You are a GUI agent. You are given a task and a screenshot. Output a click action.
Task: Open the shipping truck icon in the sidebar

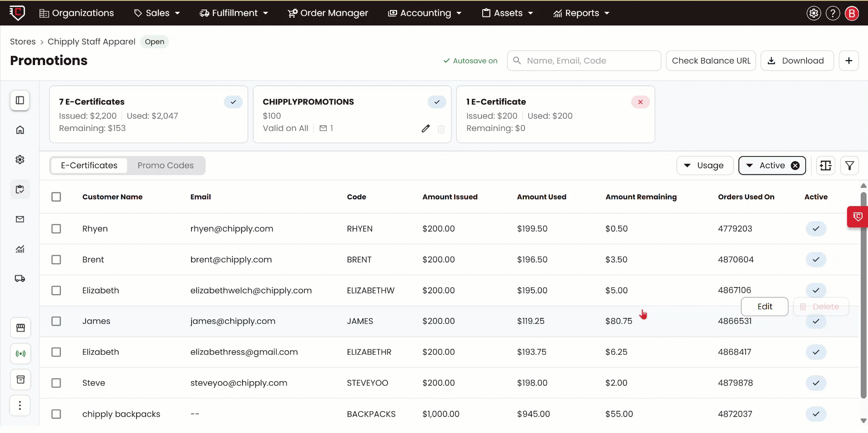click(20, 278)
